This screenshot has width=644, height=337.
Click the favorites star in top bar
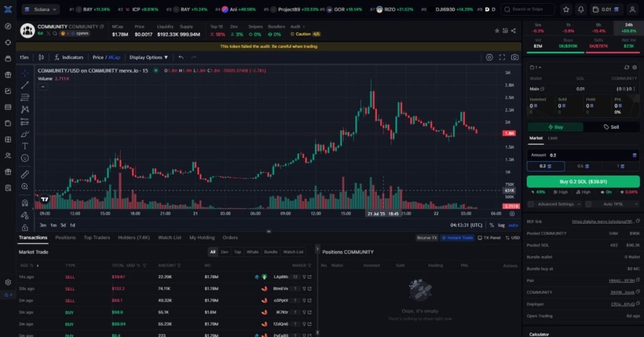point(567,9)
